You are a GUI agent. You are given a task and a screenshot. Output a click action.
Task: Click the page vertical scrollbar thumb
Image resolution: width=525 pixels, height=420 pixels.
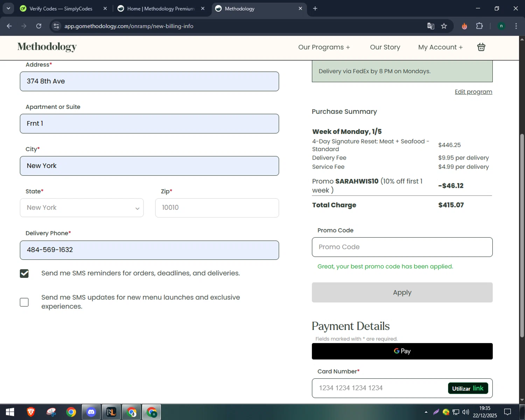point(522,235)
